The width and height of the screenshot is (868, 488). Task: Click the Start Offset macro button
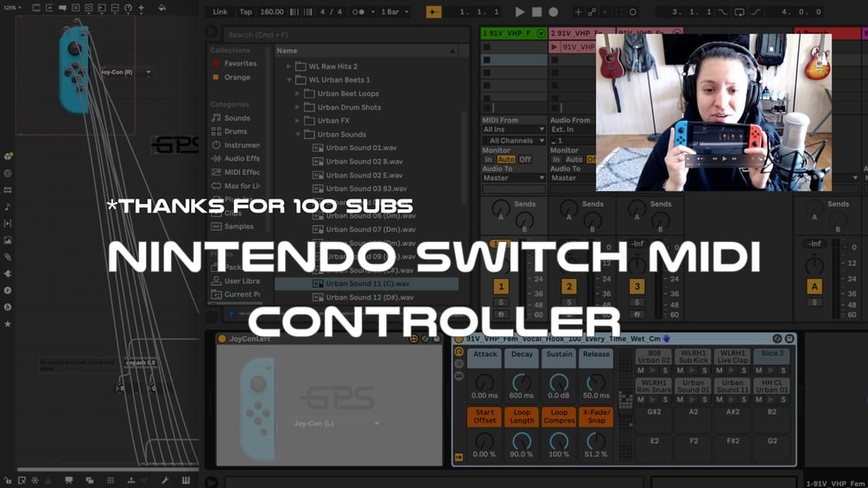[x=485, y=416]
